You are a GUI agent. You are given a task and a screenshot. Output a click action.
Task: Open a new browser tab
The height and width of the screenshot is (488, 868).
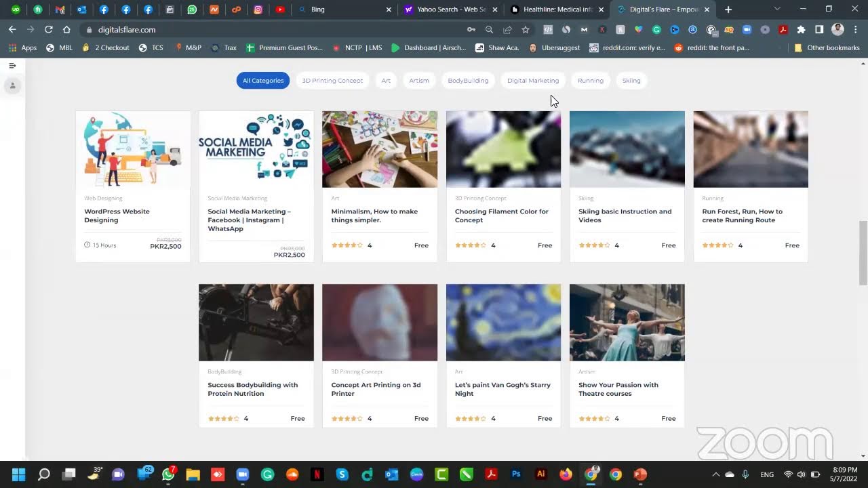point(728,9)
